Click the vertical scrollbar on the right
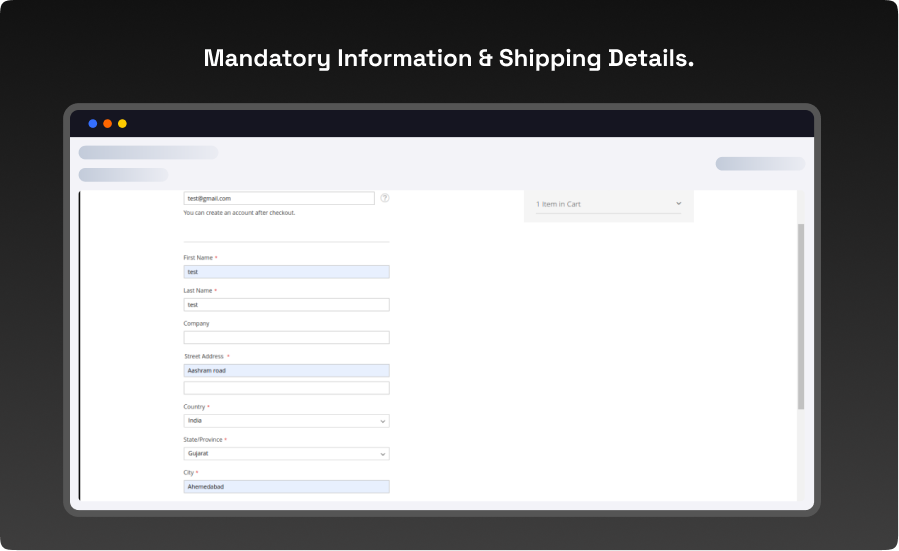Screen dimensions: 899x551 click(800, 315)
